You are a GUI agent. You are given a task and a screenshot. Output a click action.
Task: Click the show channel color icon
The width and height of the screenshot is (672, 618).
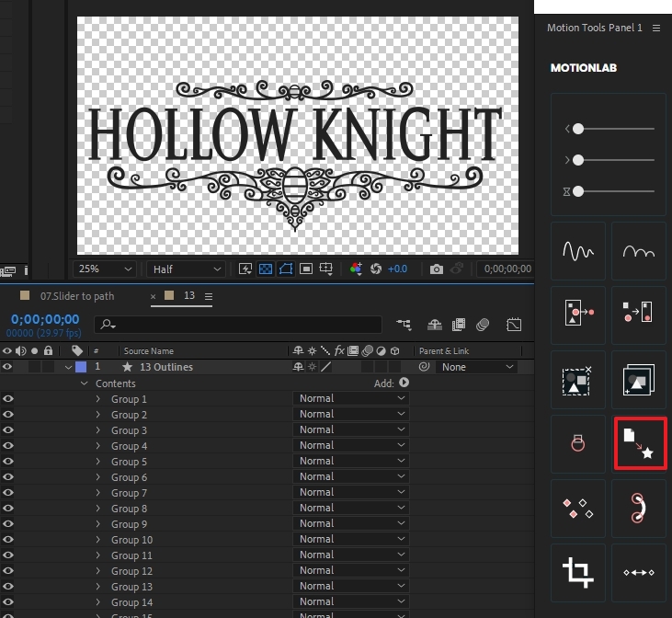[x=356, y=269]
